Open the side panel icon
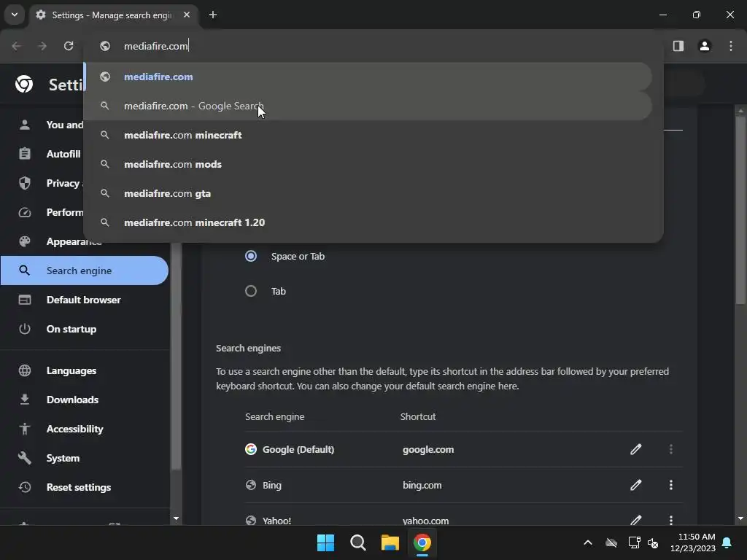 pos(678,46)
